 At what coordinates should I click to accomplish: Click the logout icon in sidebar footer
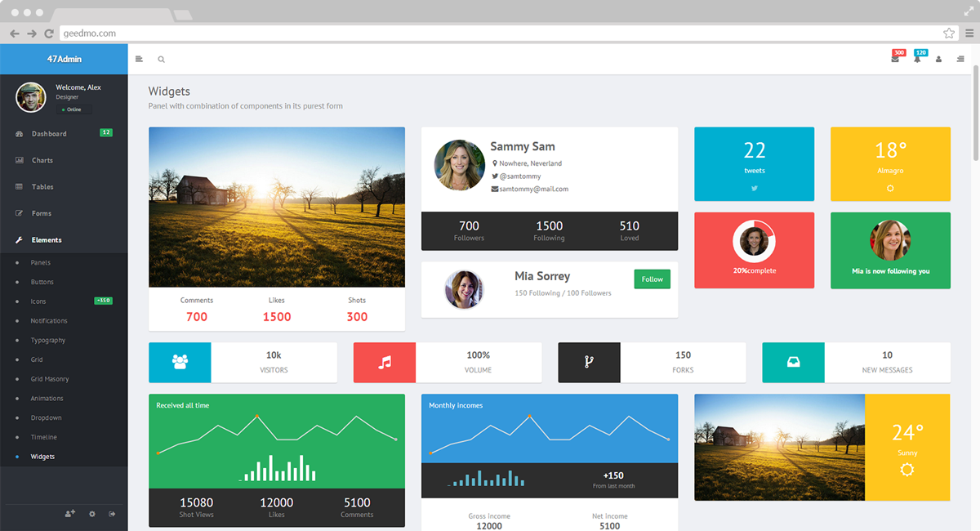coord(112,514)
